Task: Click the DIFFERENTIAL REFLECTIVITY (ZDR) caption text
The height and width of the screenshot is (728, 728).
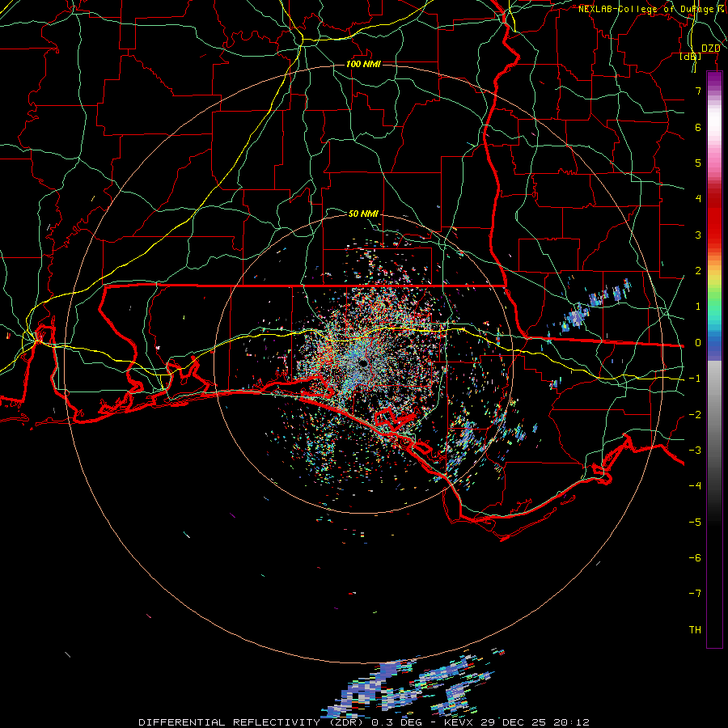Action: pyautogui.click(x=252, y=722)
